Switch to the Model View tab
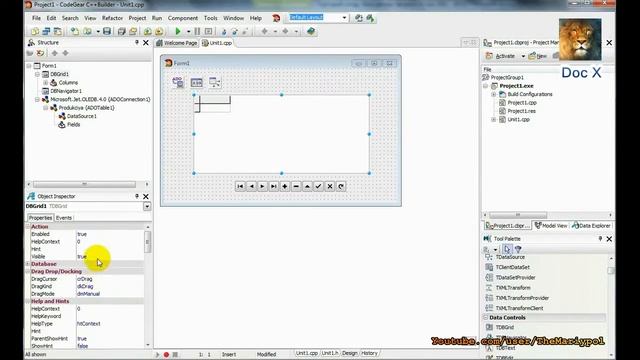The width and height of the screenshot is (640, 360). pyautogui.click(x=551, y=225)
